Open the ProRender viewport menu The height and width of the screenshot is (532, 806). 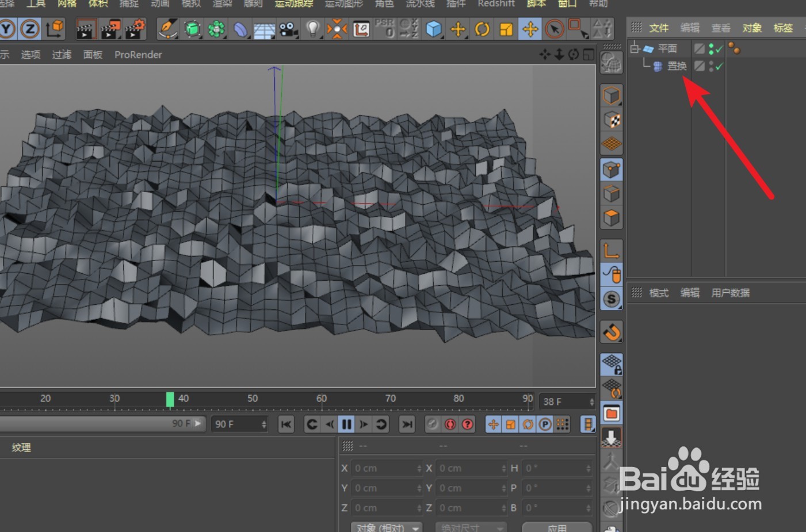[x=138, y=55]
